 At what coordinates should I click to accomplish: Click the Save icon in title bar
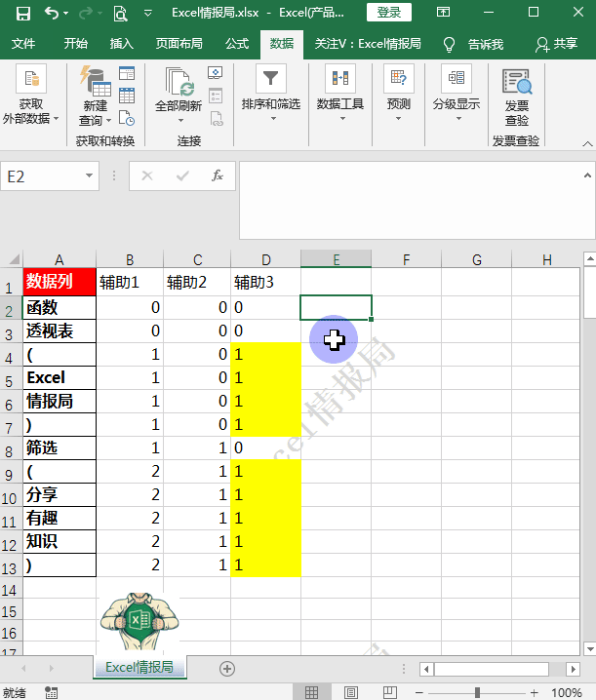pyautogui.click(x=22, y=14)
